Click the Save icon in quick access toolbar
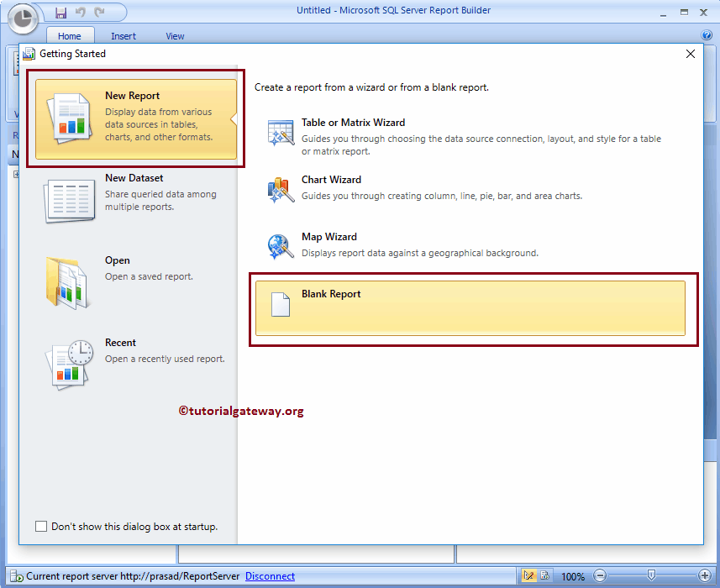The height and width of the screenshot is (588, 720). (60, 12)
